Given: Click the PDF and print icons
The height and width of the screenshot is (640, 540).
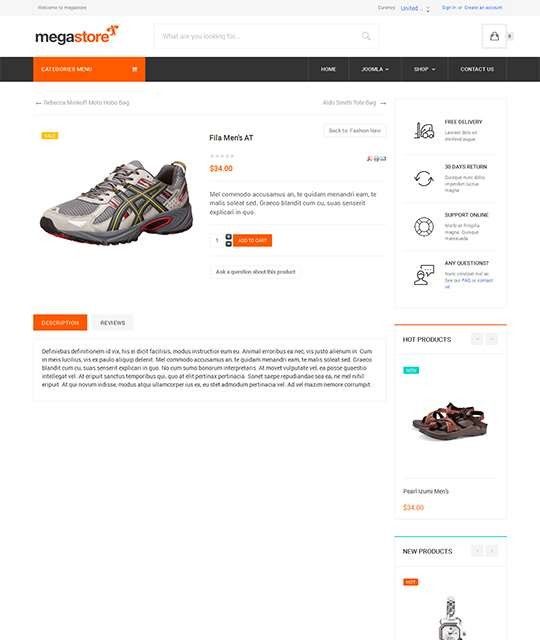Looking at the screenshot, I should [x=376, y=158].
